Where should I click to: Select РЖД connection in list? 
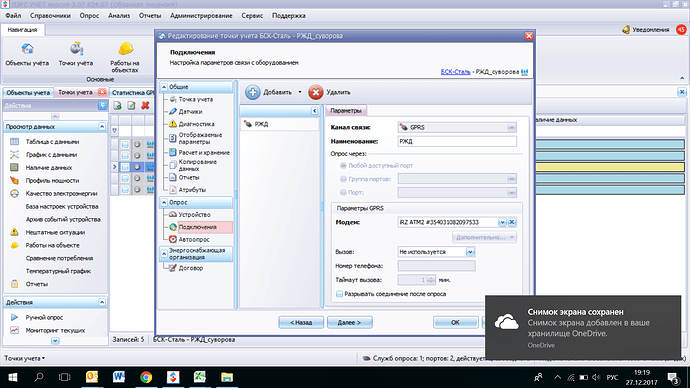(x=279, y=124)
